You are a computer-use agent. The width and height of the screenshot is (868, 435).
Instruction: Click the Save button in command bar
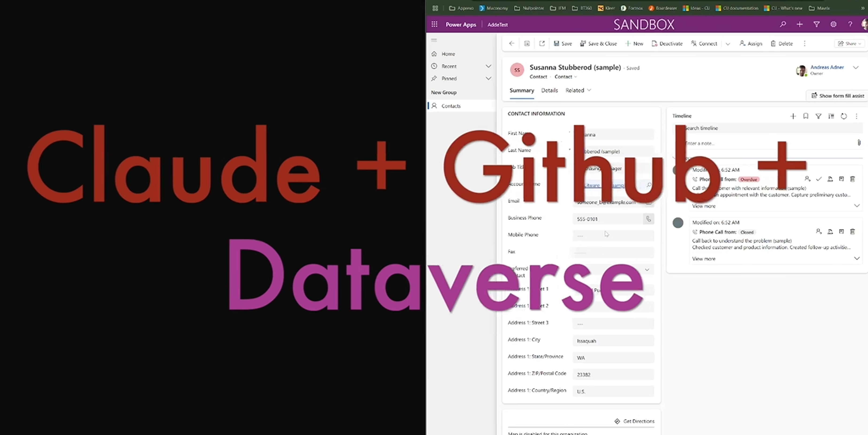click(x=563, y=44)
